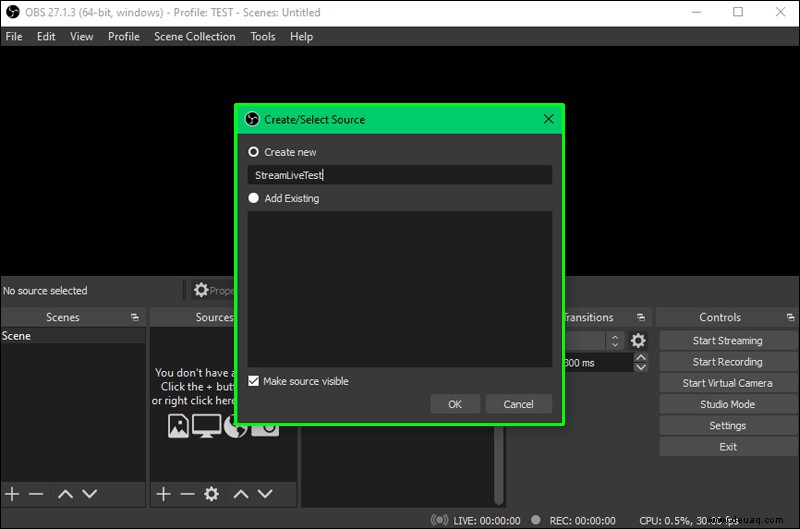Open the Scene Collection menu

coord(195,37)
